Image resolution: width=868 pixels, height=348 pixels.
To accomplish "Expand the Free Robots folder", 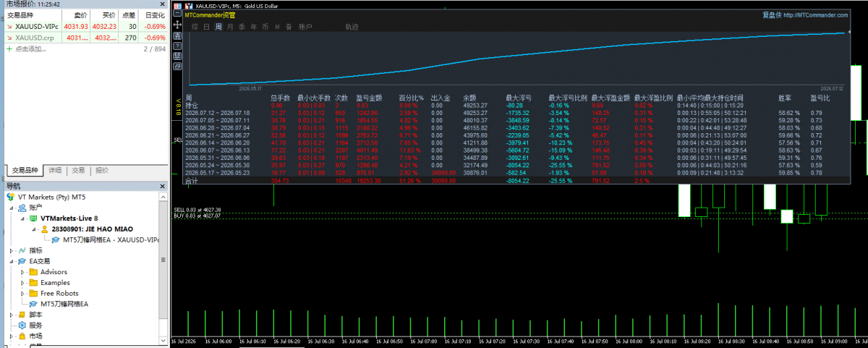I will [x=22, y=293].
